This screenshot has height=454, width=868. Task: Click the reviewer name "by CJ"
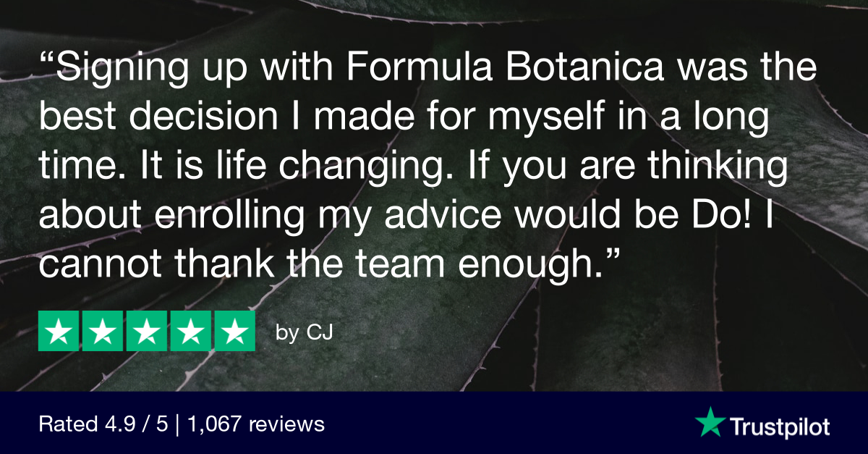click(305, 335)
